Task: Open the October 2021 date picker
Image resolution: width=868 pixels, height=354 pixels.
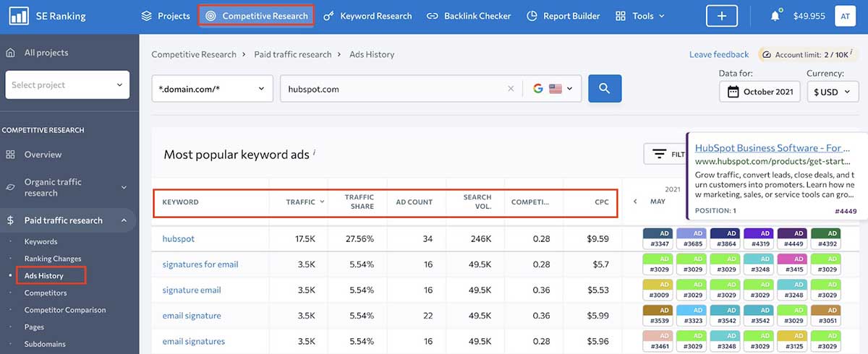Action: [x=759, y=92]
